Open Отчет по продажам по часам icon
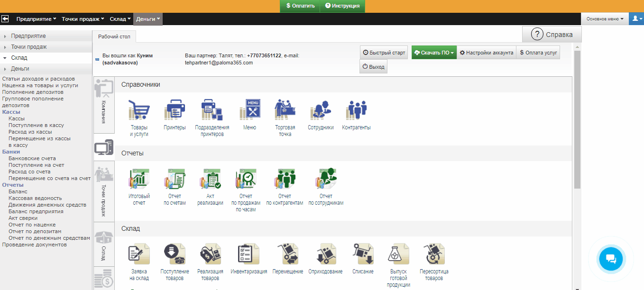This screenshot has width=644, height=290. tap(246, 180)
